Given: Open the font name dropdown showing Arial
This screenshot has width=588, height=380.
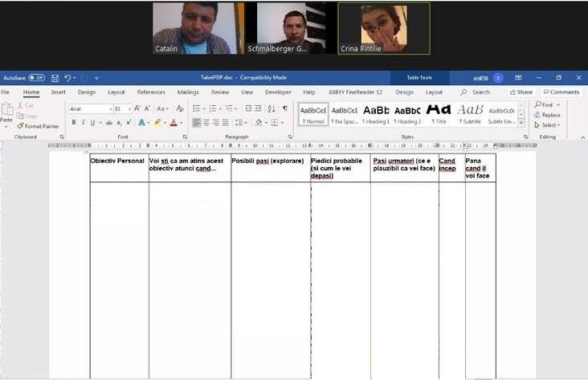Looking at the screenshot, I should (90, 108).
